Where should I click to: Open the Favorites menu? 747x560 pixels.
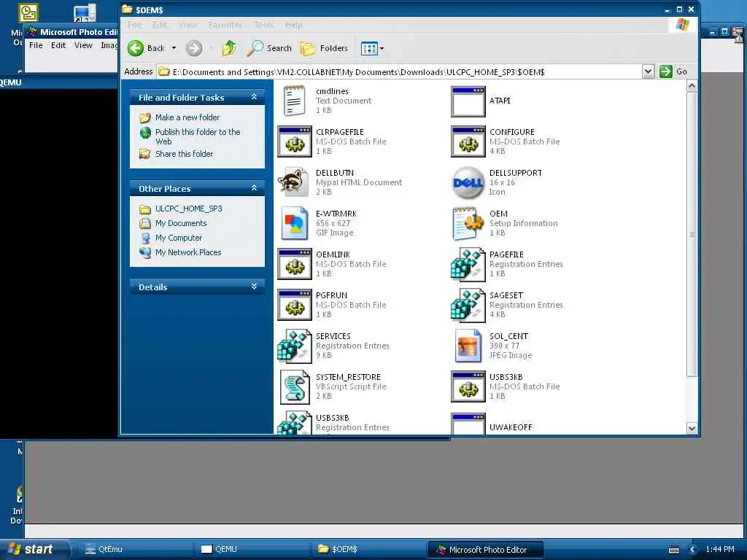pos(225,25)
